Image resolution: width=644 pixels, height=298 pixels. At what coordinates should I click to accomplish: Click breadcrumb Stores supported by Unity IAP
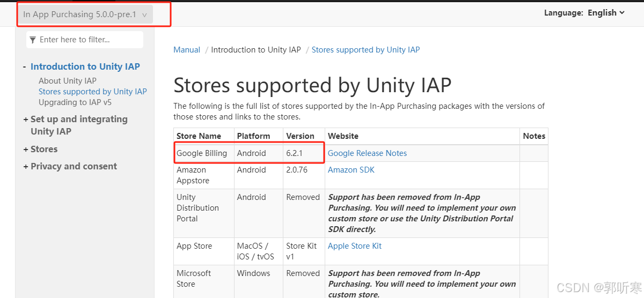pyautogui.click(x=365, y=50)
